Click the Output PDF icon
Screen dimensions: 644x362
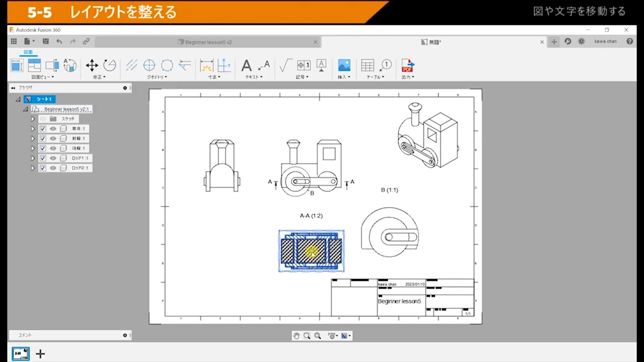tap(407, 65)
